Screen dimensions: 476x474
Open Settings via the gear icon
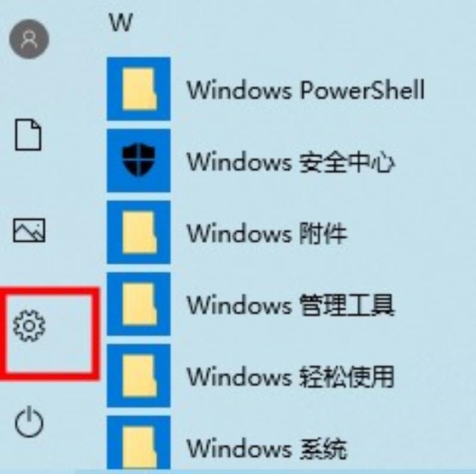tap(29, 326)
